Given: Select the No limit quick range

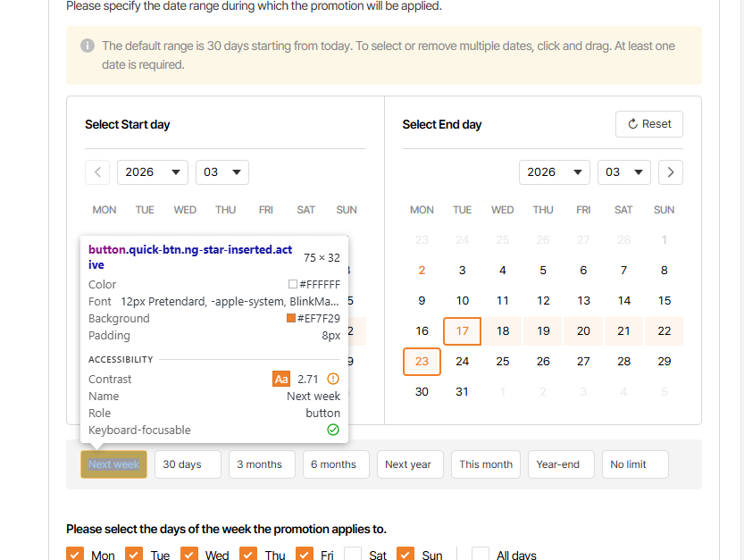Looking at the screenshot, I should (634, 464).
